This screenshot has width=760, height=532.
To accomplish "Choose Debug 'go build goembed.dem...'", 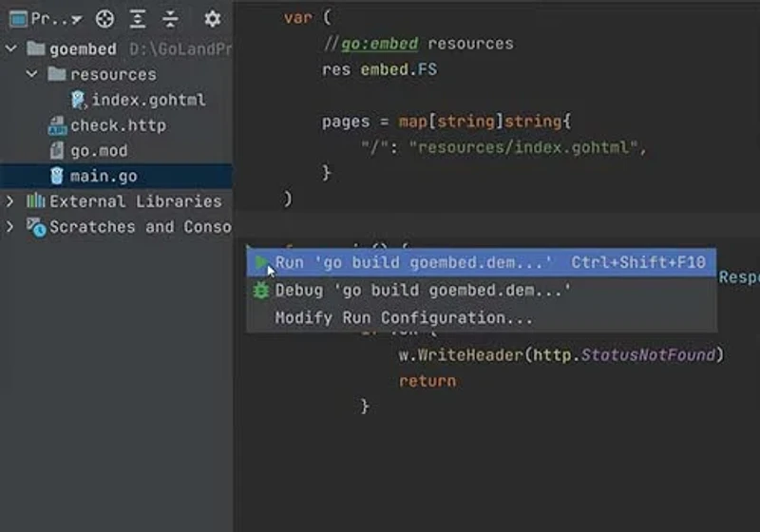I will [482, 291].
